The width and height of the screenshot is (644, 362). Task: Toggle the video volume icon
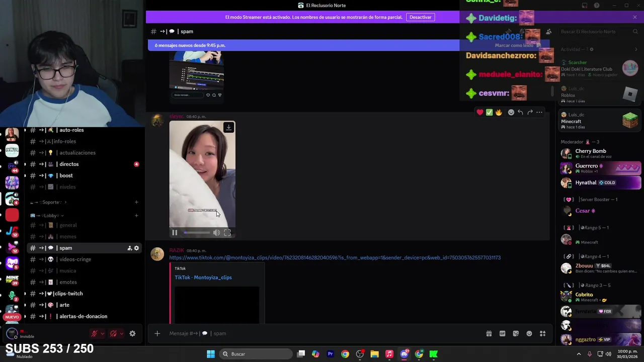(216, 233)
